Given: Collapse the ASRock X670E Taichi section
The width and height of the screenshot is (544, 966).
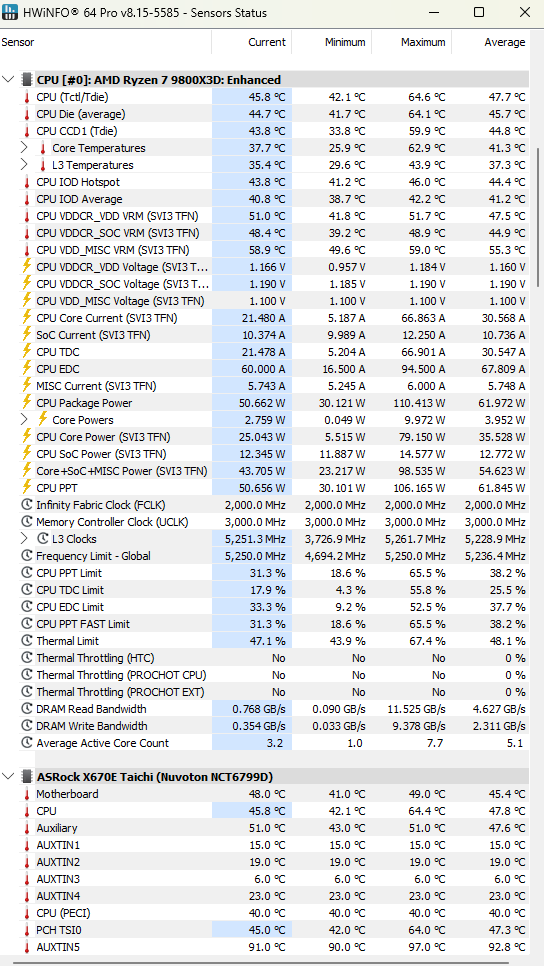Looking at the screenshot, I should 9,777.
